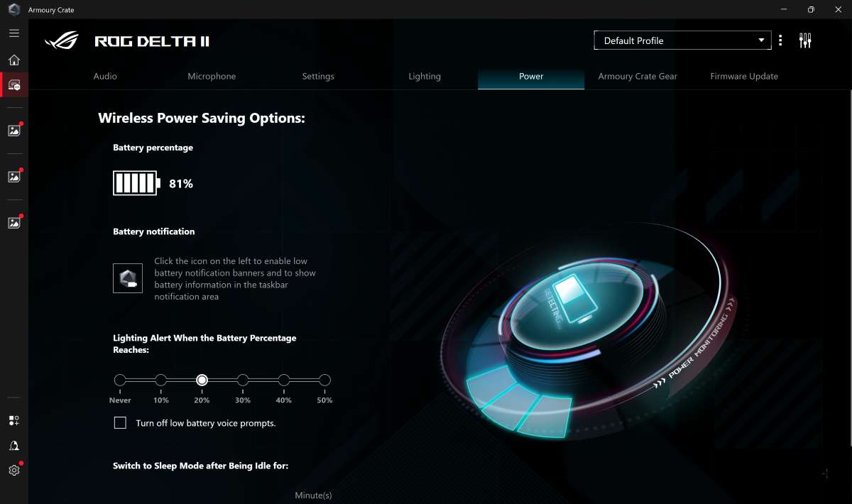
Task: Expand the Default Profile dropdown
Action: (682, 40)
